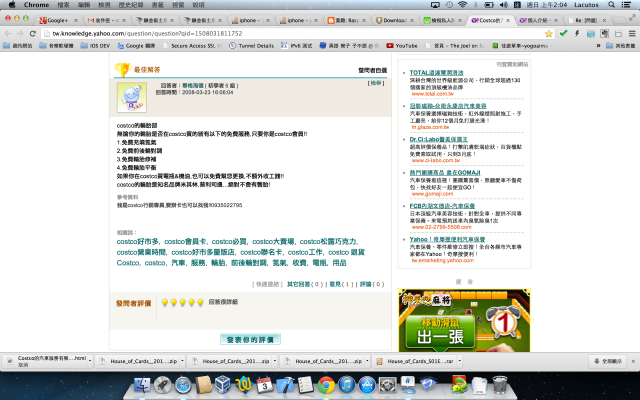Open the Google 翻譯 bookmark
This screenshot has height=400, width=640.
(x=136, y=46)
